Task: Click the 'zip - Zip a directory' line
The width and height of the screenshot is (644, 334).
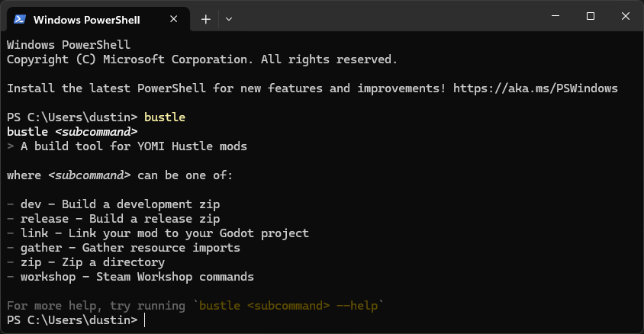Action: click(92, 262)
